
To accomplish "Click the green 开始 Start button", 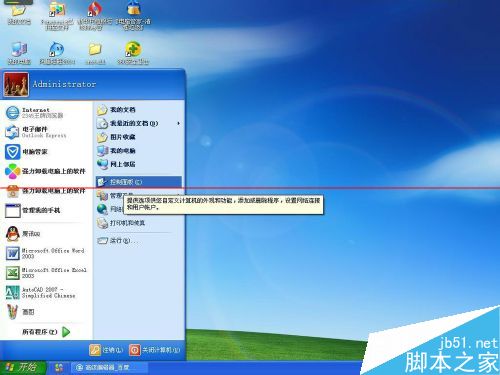I will pos(23,368).
